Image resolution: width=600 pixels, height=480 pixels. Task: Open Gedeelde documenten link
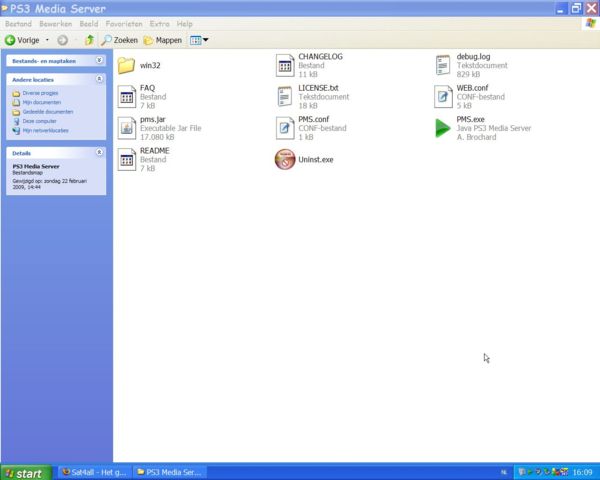click(48, 112)
